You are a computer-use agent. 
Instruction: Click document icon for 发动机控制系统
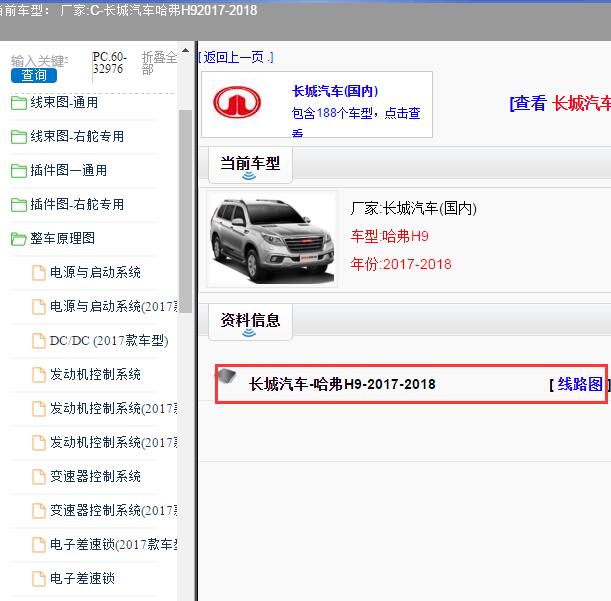pyautogui.click(x=39, y=375)
